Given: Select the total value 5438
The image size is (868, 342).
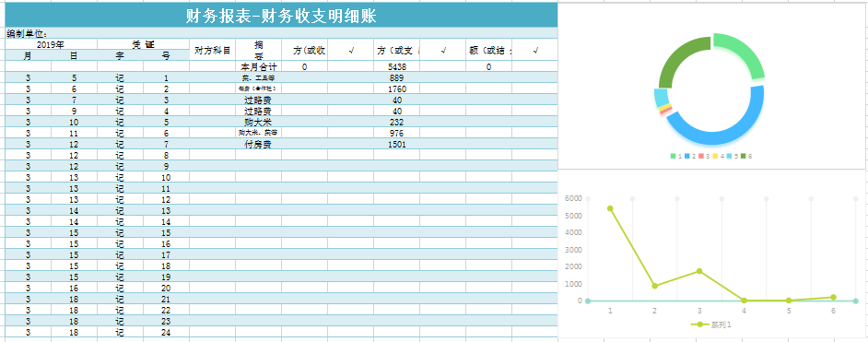Looking at the screenshot, I should [x=396, y=66].
